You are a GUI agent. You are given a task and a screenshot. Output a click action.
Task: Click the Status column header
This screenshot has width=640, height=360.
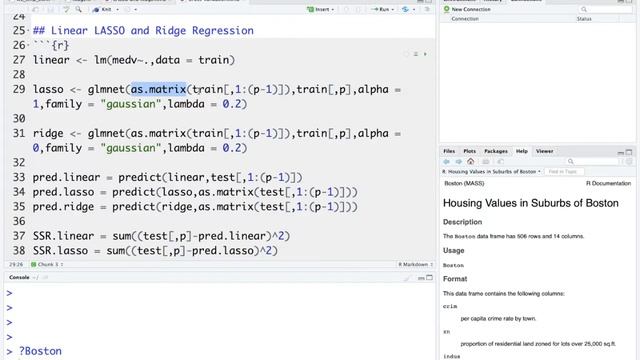[x=584, y=19]
